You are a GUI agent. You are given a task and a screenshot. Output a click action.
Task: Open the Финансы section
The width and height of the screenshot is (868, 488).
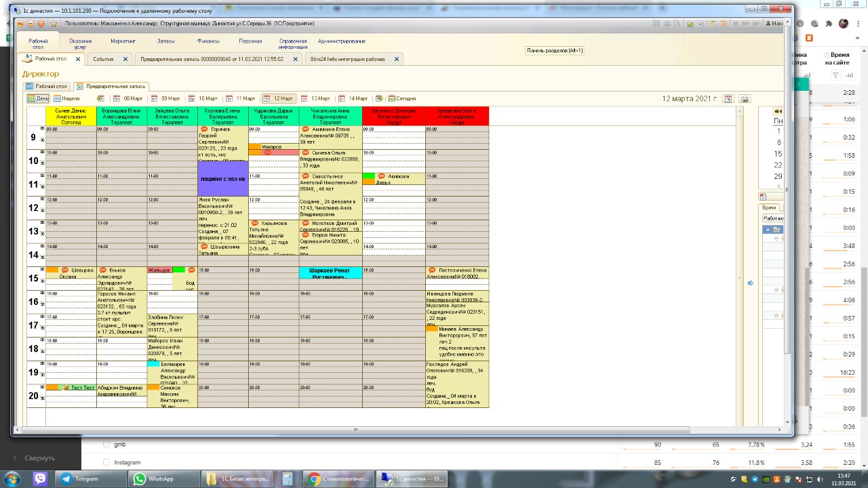pyautogui.click(x=208, y=41)
